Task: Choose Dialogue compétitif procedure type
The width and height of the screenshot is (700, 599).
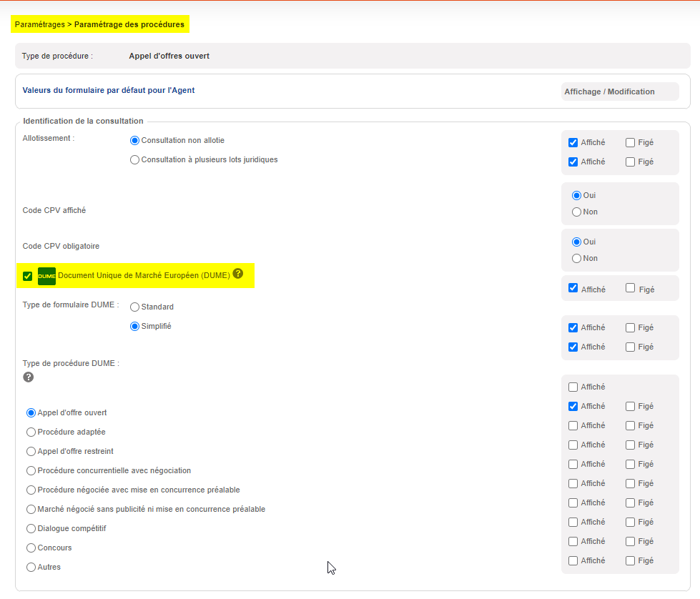Action: coord(31,529)
